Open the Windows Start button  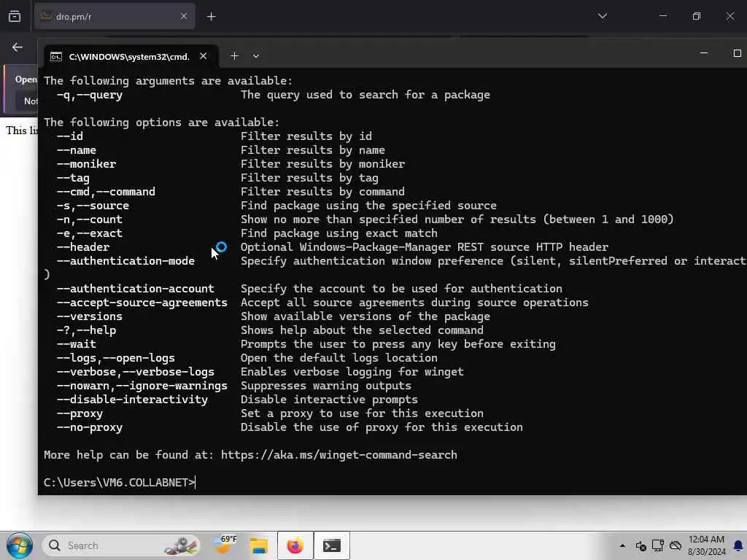point(20,545)
